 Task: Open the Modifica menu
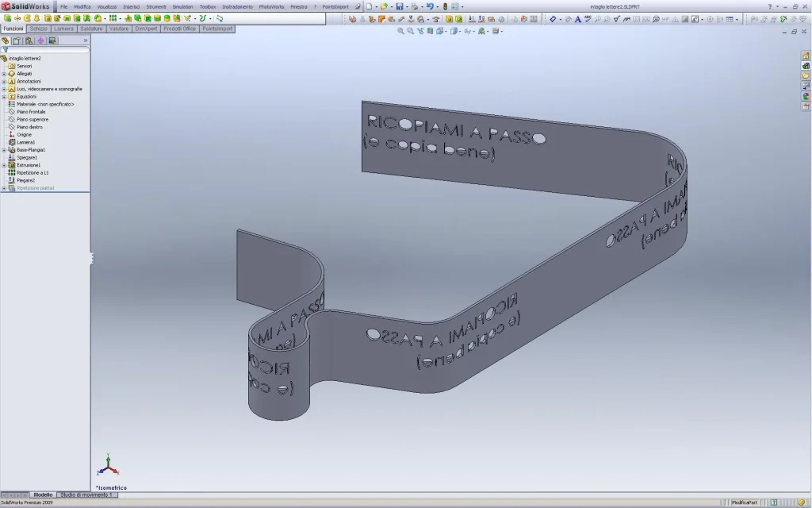pos(82,6)
